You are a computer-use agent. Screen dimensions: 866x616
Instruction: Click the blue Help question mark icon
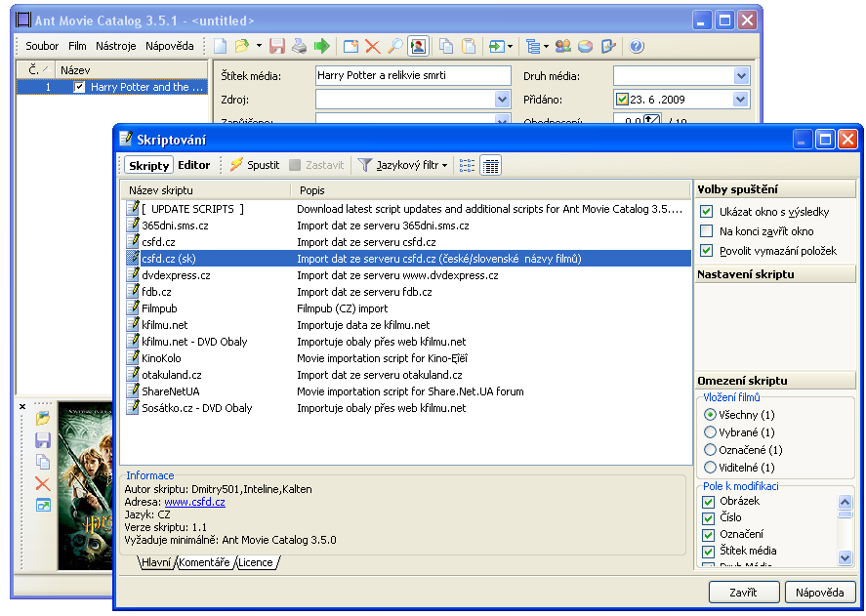[x=637, y=46]
